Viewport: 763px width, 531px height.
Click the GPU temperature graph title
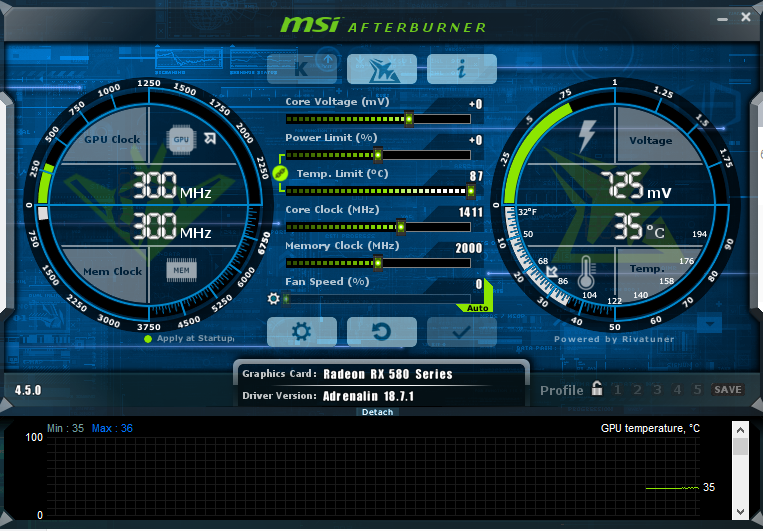click(x=650, y=428)
